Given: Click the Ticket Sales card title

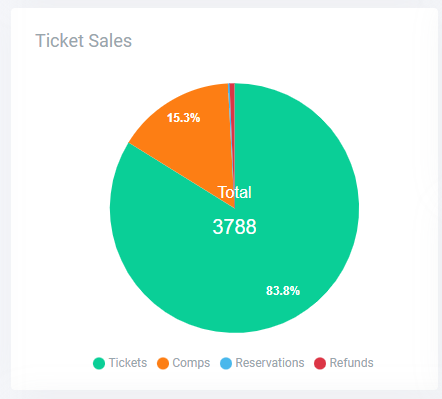Looking at the screenshot, I should coord(84,41).
